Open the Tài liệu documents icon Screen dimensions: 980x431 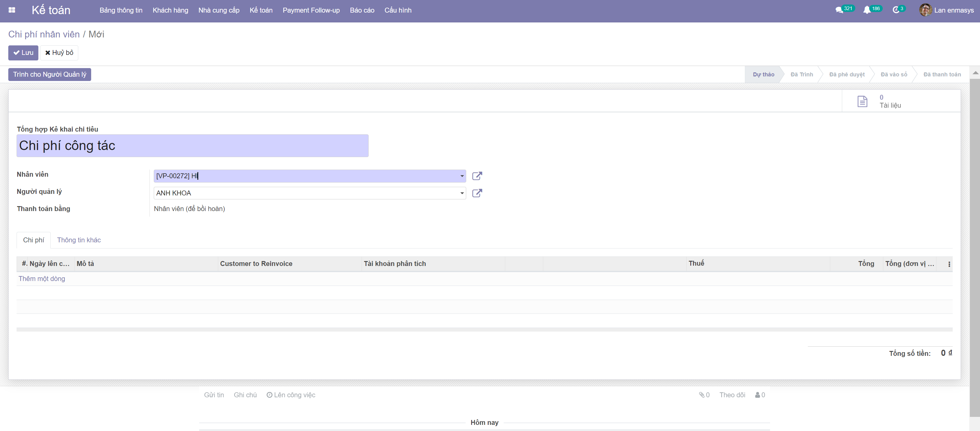pyautogui.click(x=862, y=102)
